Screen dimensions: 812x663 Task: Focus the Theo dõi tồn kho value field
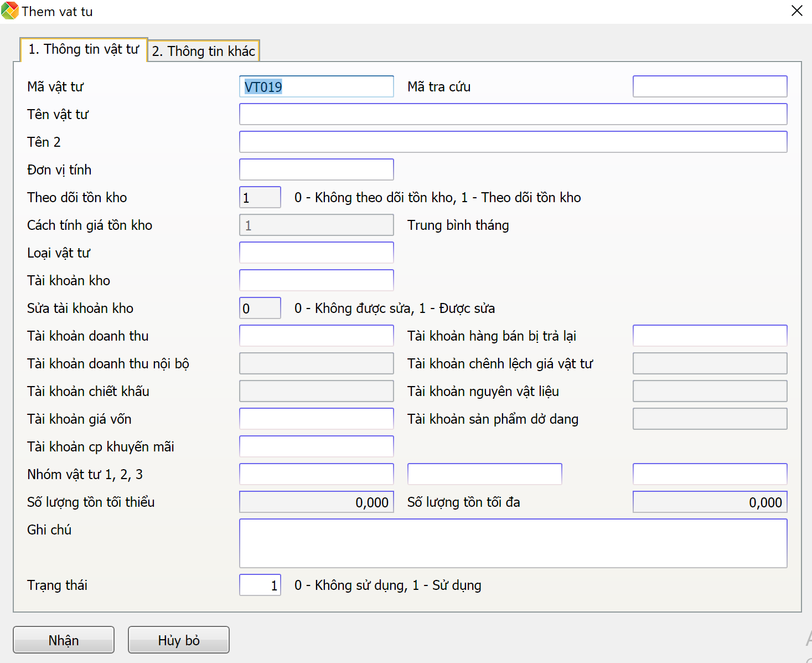(x=260, y=197)
